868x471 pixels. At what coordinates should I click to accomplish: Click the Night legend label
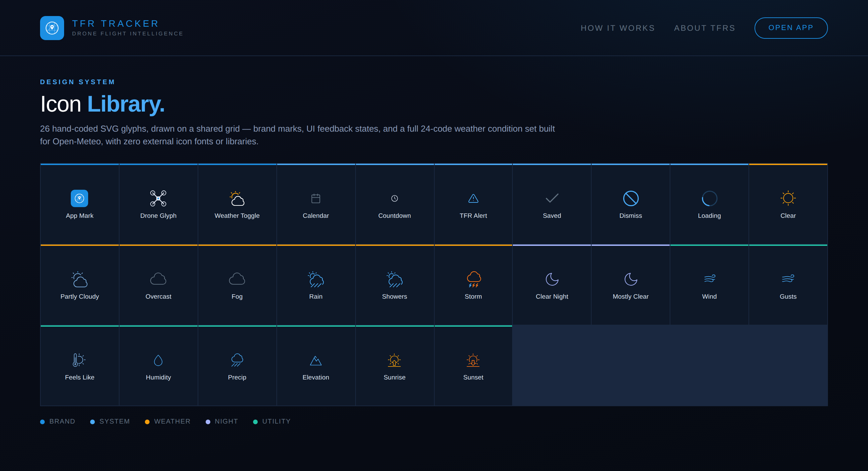pyautogui.click(x=226, y=422)
